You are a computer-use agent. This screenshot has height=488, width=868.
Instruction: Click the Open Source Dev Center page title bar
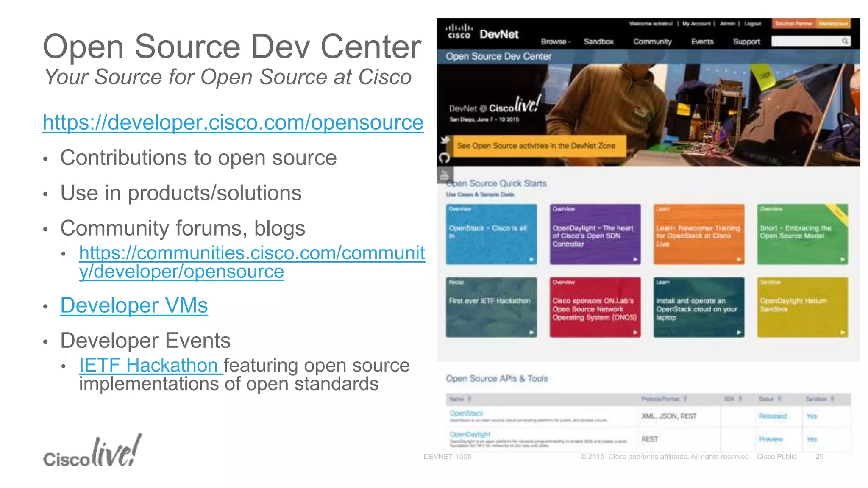(x=648, y=56)
